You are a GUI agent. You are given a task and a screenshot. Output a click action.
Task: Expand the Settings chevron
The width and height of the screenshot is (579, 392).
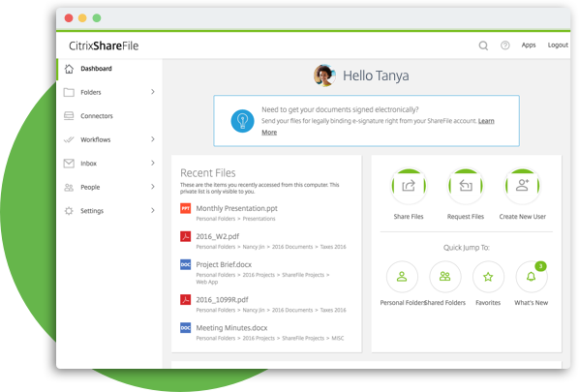click(x=153, y=210)
